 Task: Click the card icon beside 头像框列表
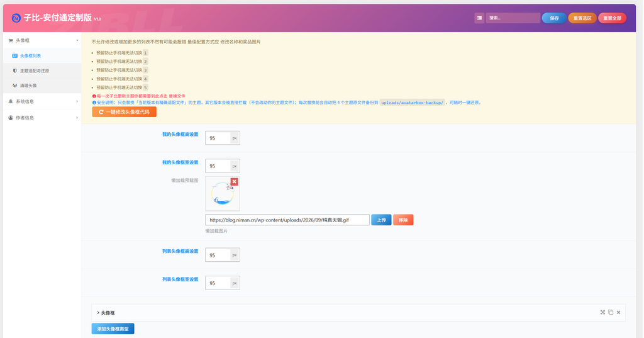pos(15,56)
